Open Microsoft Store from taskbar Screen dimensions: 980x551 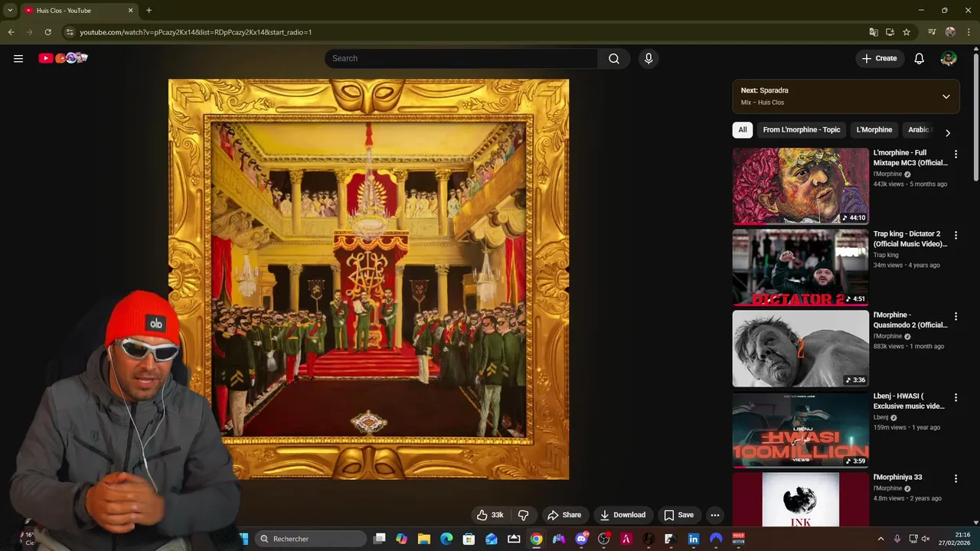click(x=469, y=539)
